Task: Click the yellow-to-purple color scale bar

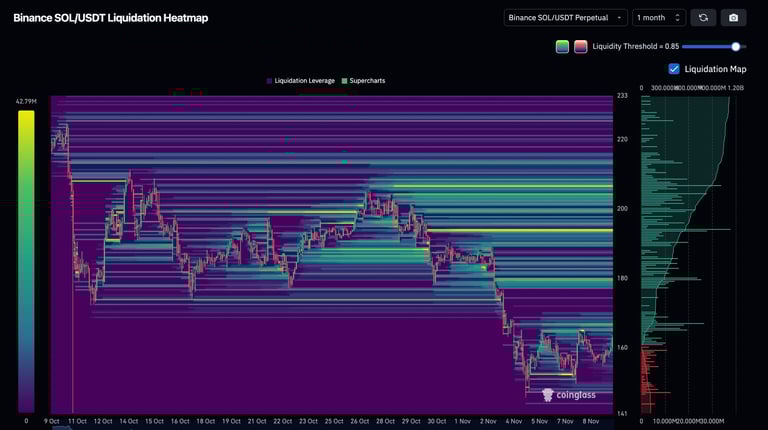Action: [x=26, y=261]
